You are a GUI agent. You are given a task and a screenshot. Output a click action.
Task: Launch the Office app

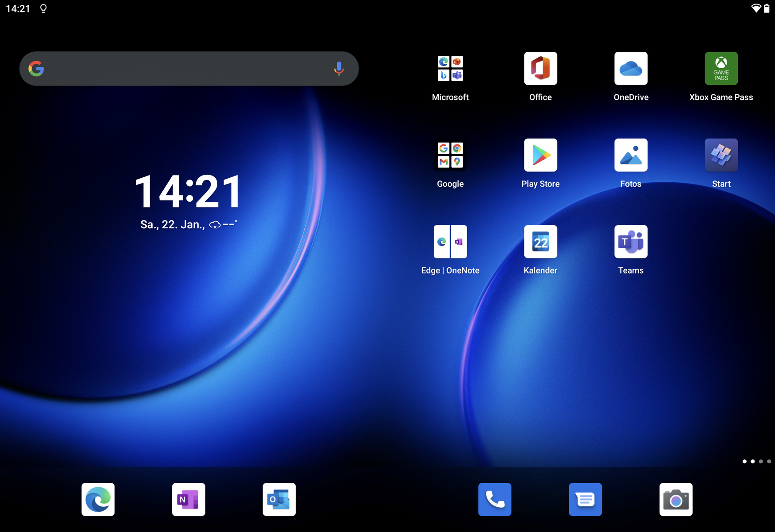coord(540,69)
